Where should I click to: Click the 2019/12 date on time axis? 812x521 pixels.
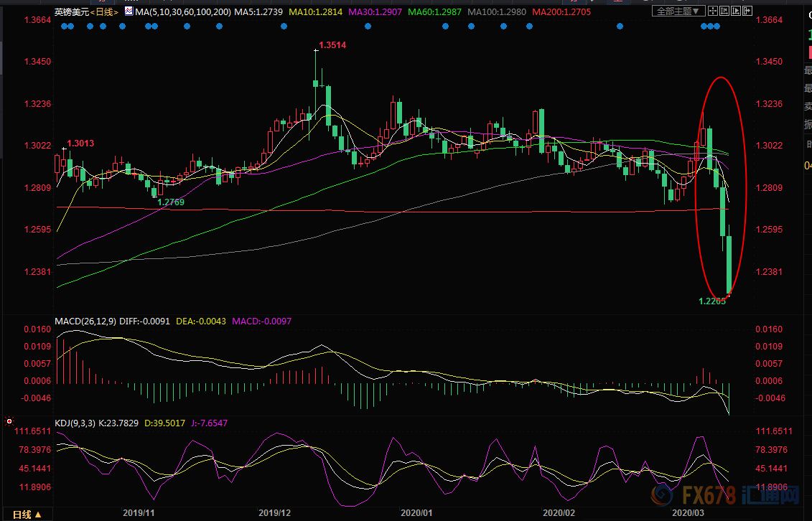pos(274,513)
